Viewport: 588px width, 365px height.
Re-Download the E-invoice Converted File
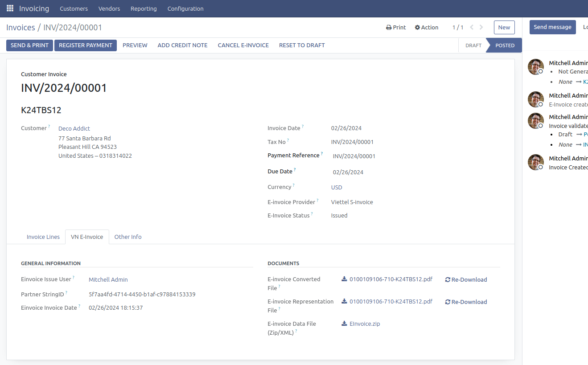point(466,280)
